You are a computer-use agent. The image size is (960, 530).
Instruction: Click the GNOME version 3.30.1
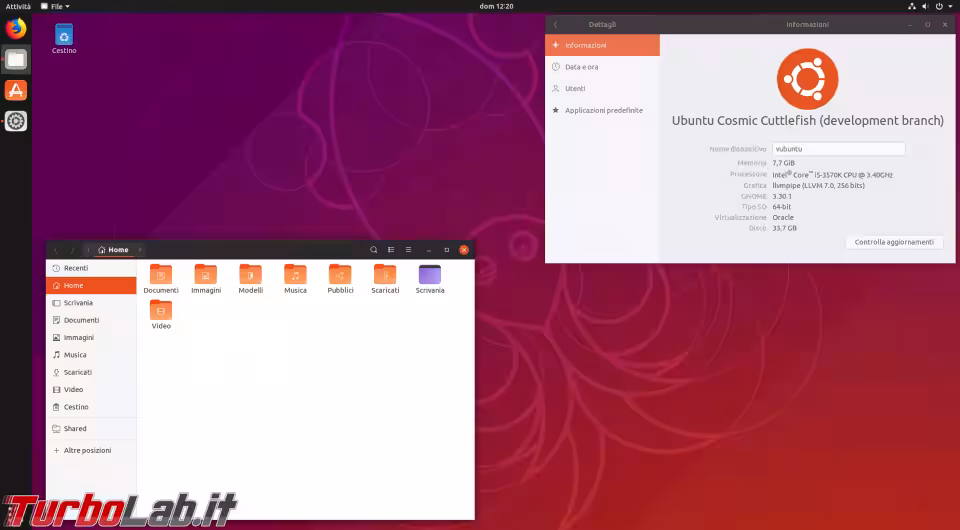coord(782,196)
